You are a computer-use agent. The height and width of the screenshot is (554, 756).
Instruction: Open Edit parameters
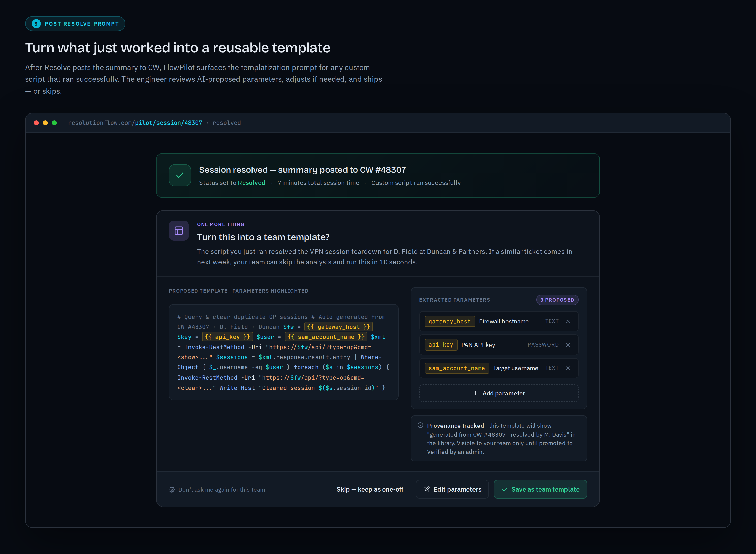pos(452,489)
